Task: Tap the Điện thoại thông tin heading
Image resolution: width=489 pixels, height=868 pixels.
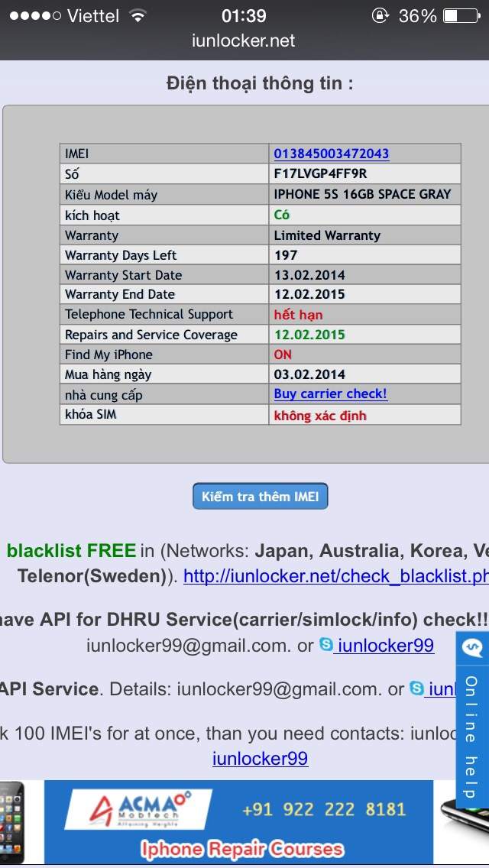Action: click(260, 84)
